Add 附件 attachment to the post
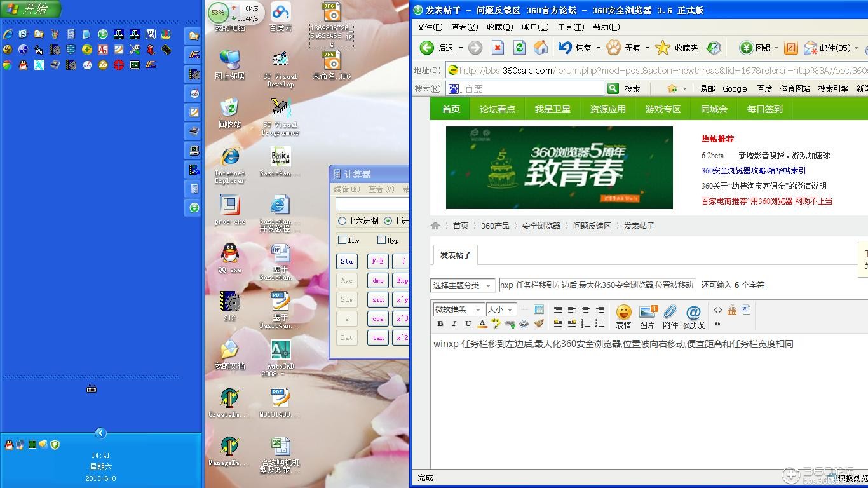 670,316
